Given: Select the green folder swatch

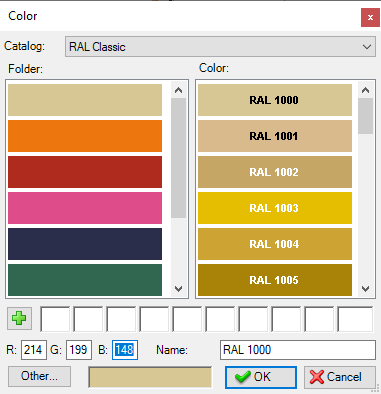Looking at the screenshot, I should [x=85, y=280].
